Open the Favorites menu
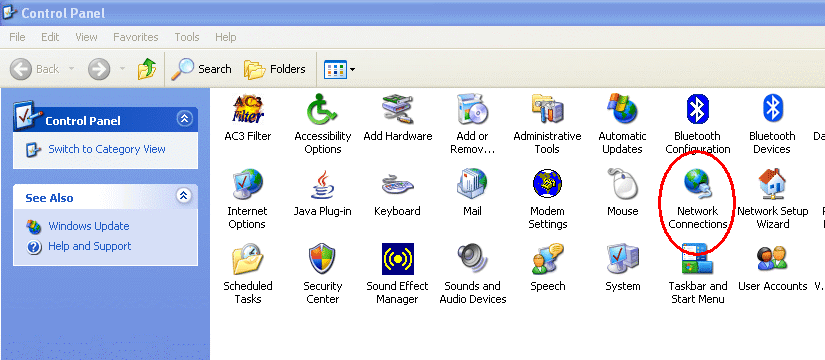The width and height of the screenshot is (825, 360). pos(136,37)
